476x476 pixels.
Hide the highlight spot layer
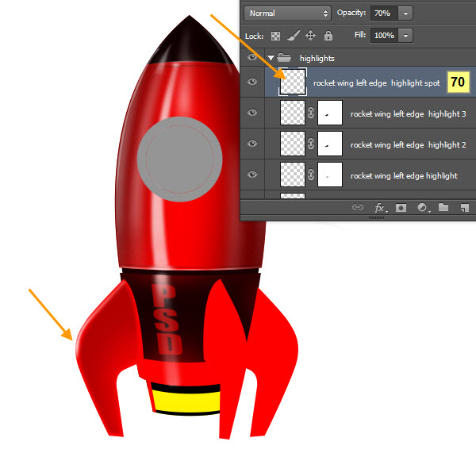coord(252,83)
